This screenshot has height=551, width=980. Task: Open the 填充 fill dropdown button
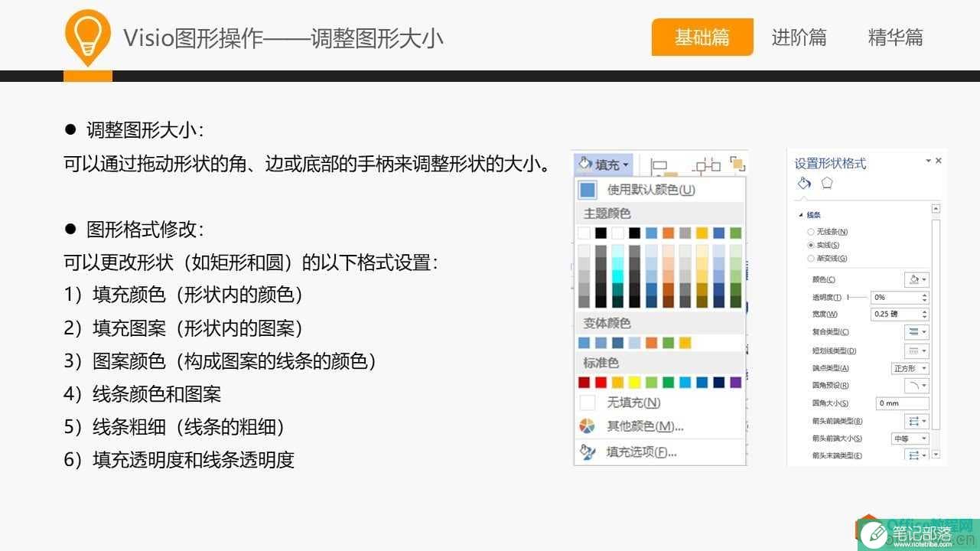tap(603, 165)
